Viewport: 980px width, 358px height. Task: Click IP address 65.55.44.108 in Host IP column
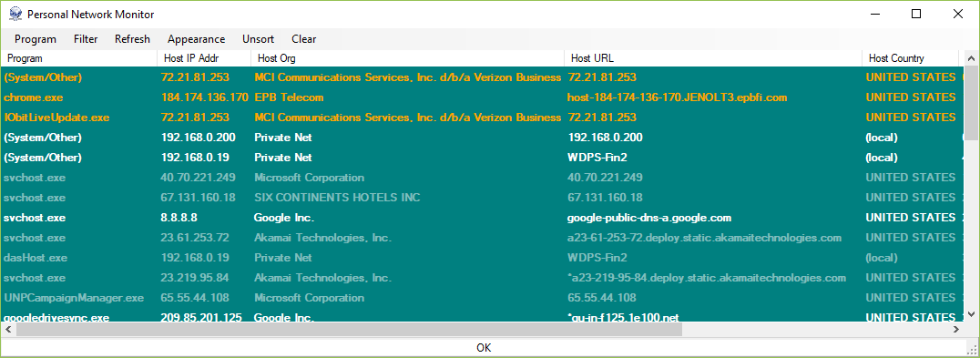pos(195,297)
